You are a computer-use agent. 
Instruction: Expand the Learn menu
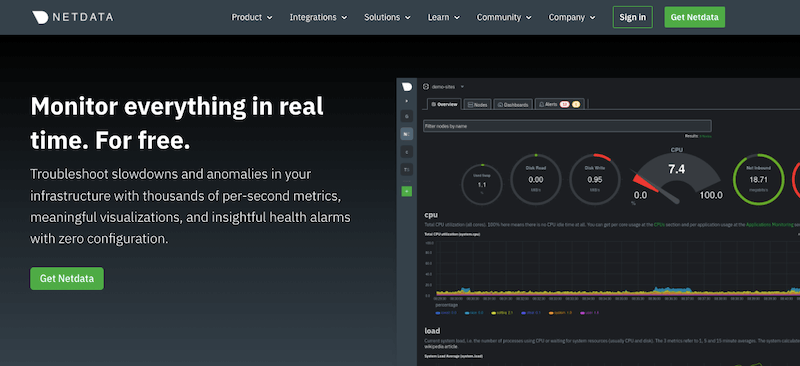444,17
